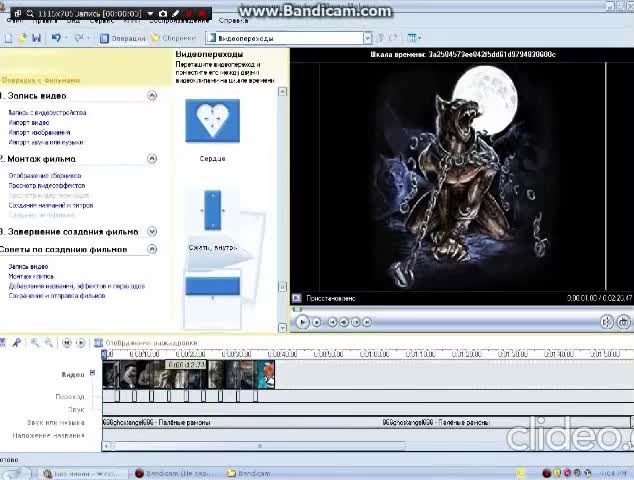Switch to Отображение раскадровки storyboard view
This screenshot has height=480, width=634.
pos(146,343)
